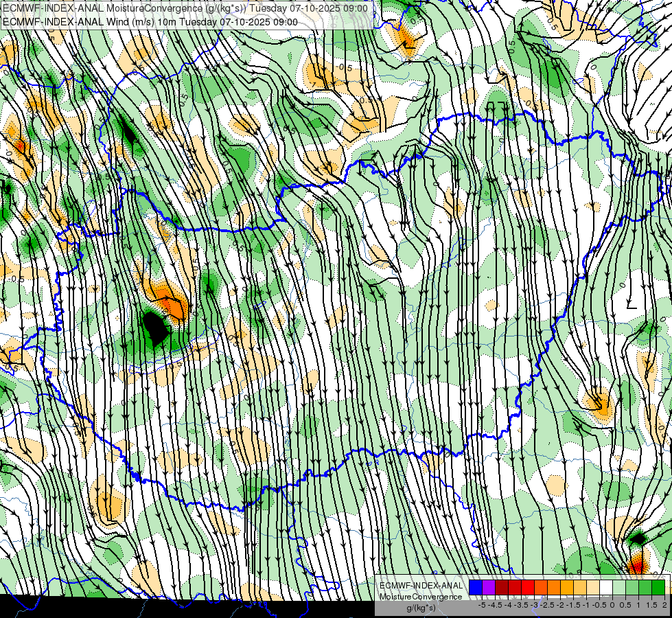The image size is (672, 618).
Task: Click the '-4' legend tick label
Action: [508, 605]
